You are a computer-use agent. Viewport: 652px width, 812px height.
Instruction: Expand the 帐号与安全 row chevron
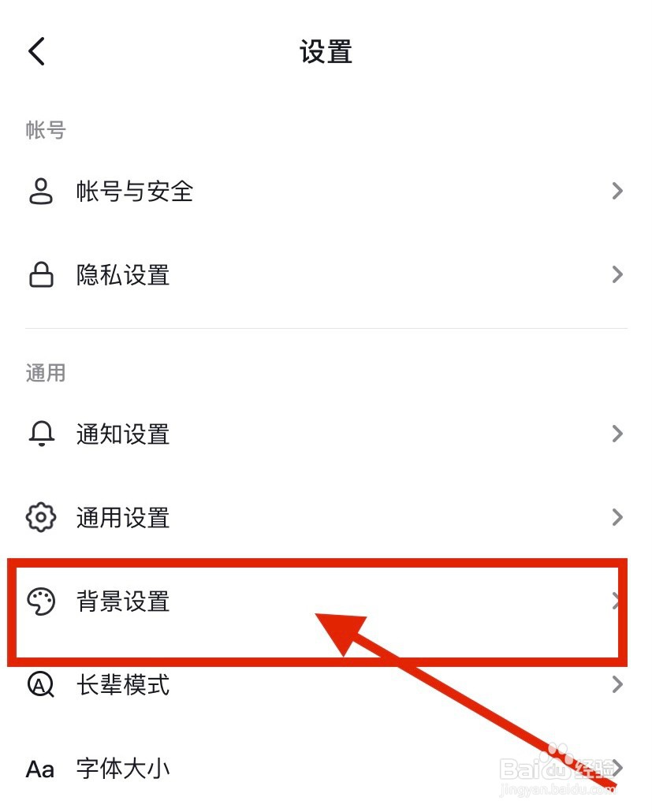[617, 191]
